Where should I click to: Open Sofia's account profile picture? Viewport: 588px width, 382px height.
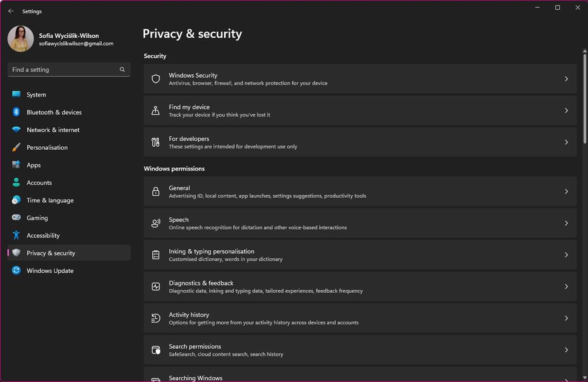pos(20,39)
